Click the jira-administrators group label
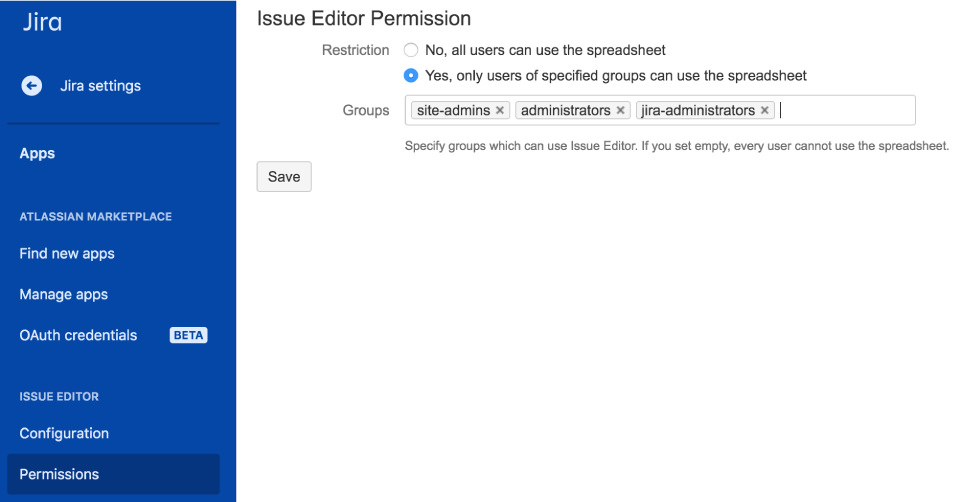960x502 pixels. coord(698,110)
